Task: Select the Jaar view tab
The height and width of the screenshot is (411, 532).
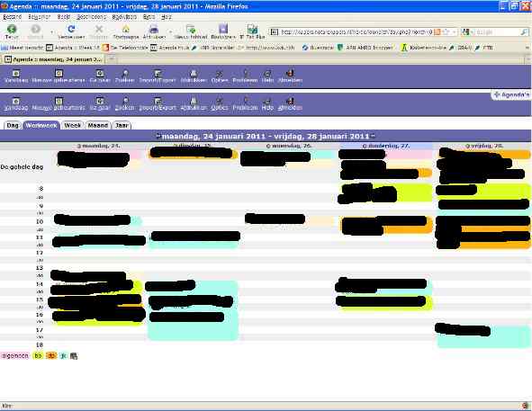Action: (x=122, y=126)
